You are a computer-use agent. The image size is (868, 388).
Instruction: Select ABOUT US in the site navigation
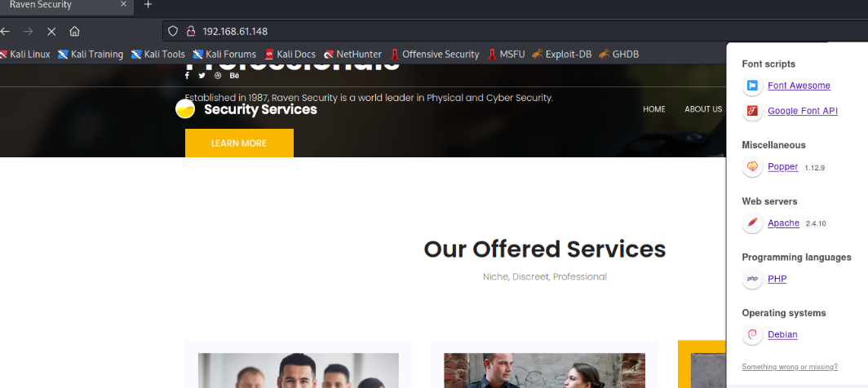tap(703, 109)
